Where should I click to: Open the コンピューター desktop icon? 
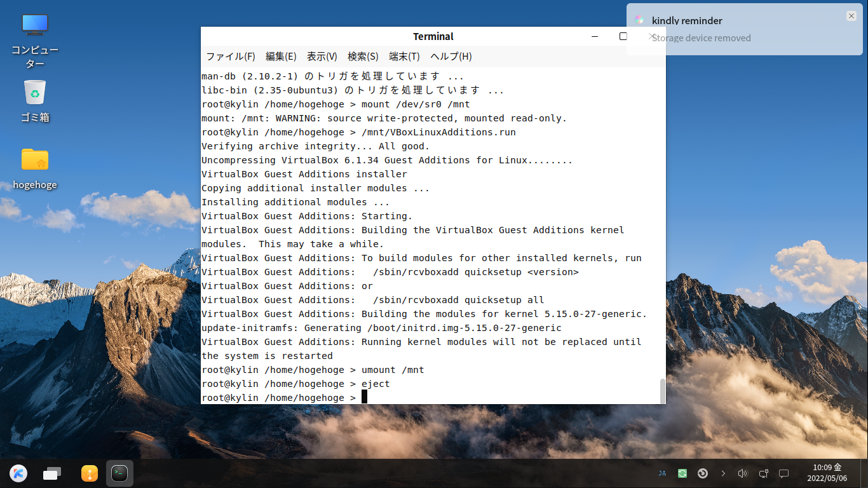click(x=35, y=39)
